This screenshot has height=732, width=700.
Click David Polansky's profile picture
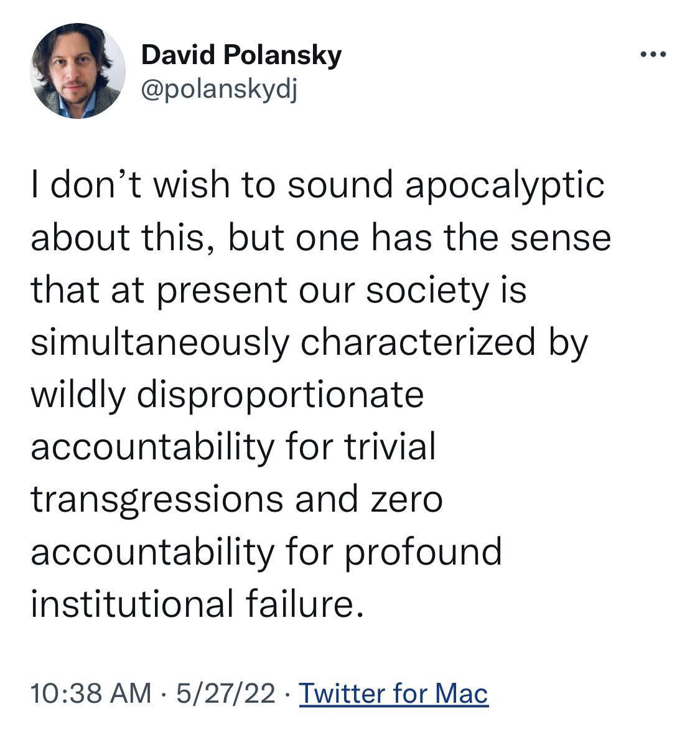[78, 71]
